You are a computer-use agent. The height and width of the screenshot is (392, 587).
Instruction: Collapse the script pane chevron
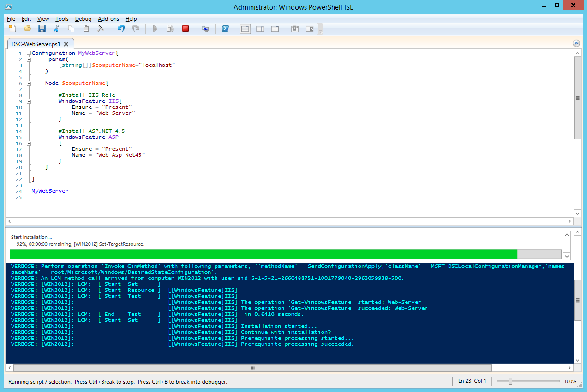tap(576, 43)
